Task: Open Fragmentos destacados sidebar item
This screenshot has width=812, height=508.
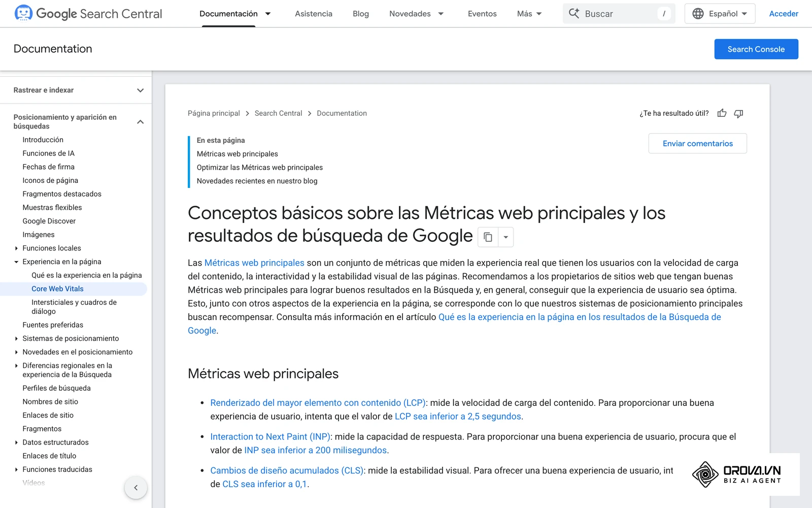Action: (x=62, y=194)
